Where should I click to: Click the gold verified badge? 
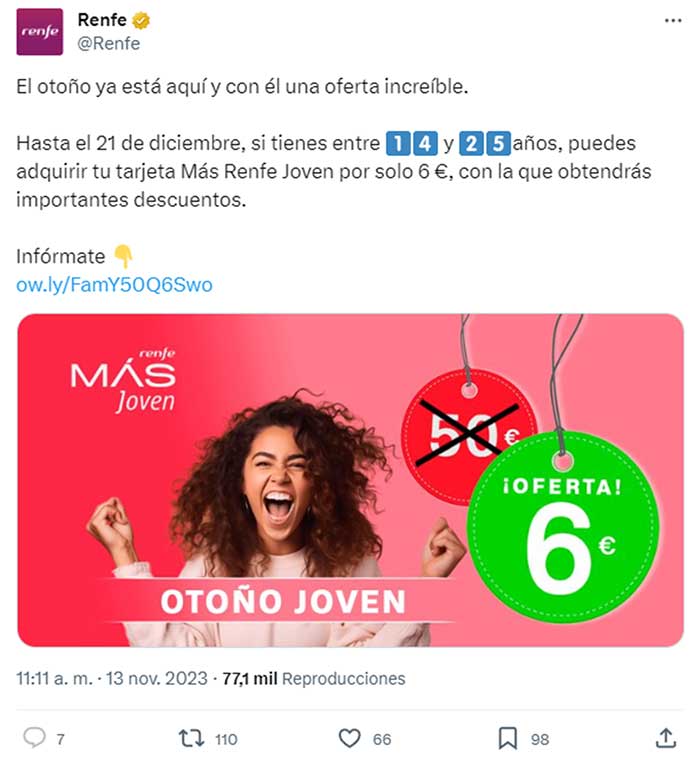141,21
